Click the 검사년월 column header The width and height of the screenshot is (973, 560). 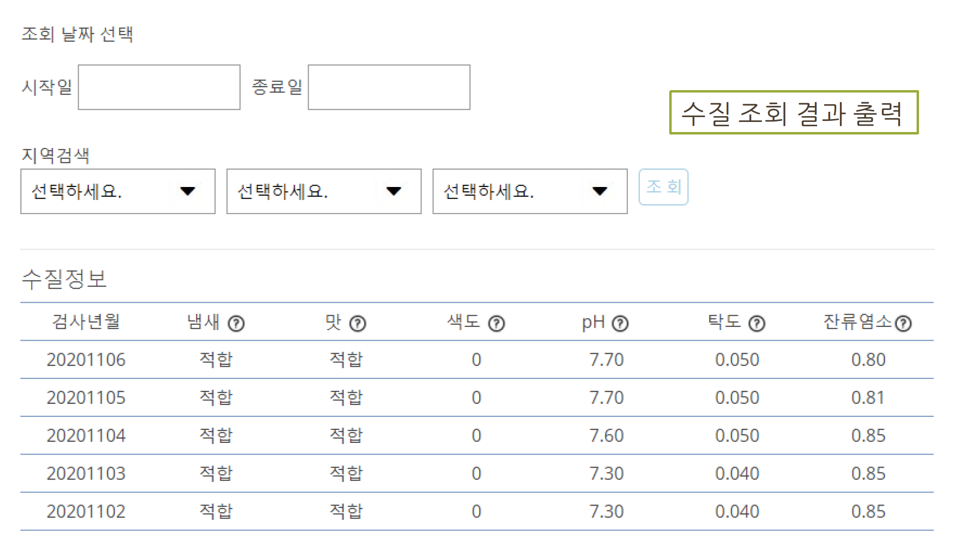pos(86,321)
